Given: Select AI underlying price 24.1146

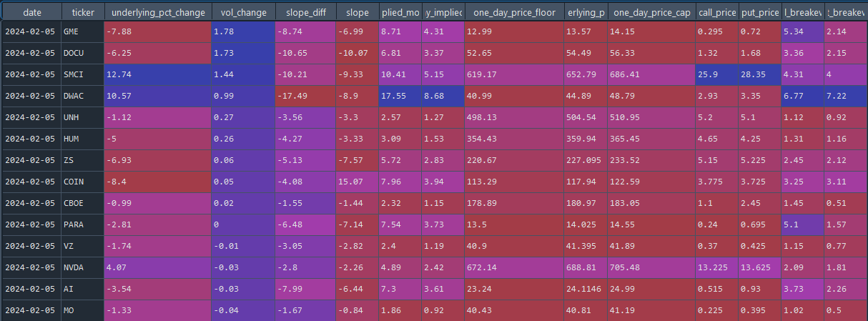Looking at the screenshot, I should pos(586,290).
